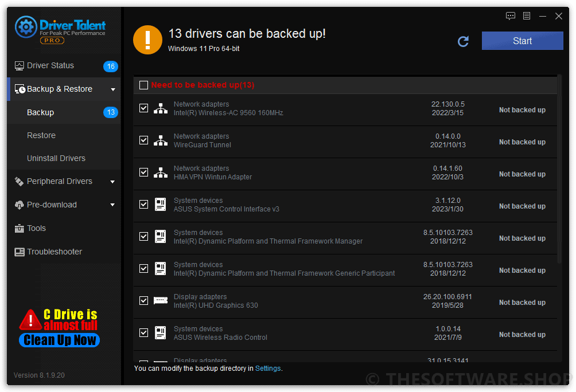Open the Settings link
Screen dimensions: 576x392
tap(268, 369)
